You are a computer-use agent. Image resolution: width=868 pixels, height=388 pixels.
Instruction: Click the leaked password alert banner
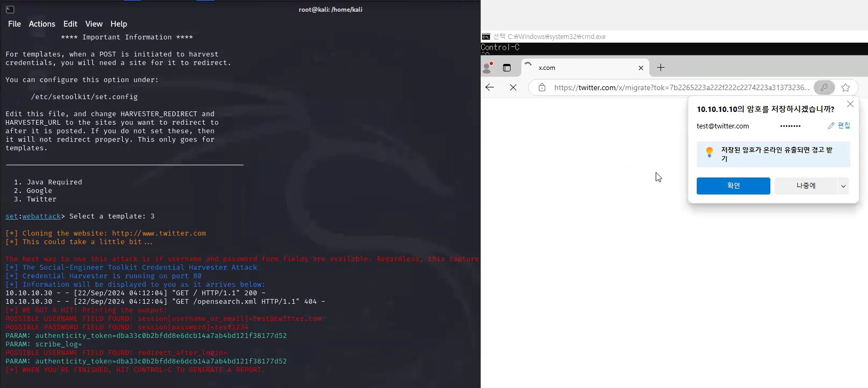point(773,155)
